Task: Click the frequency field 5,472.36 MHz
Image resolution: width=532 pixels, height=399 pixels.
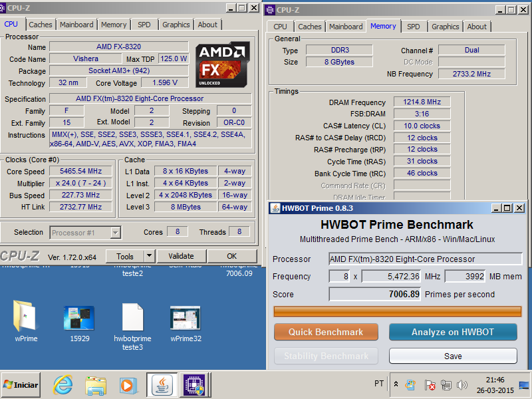Action: click(x=391, y=276)
